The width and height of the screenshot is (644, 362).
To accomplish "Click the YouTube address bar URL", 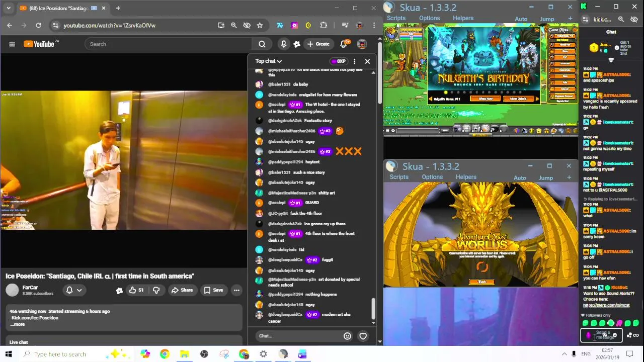I will pos(109,25).
